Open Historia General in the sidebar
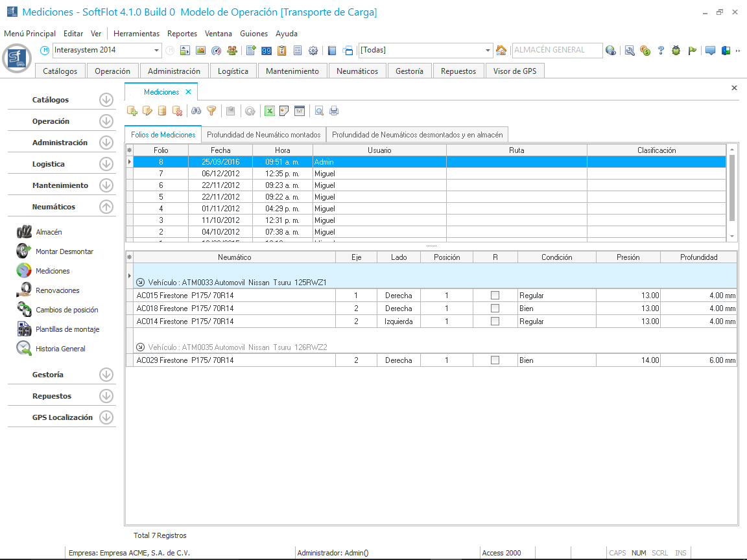The image size is (747, 560). tap(60, 349)
